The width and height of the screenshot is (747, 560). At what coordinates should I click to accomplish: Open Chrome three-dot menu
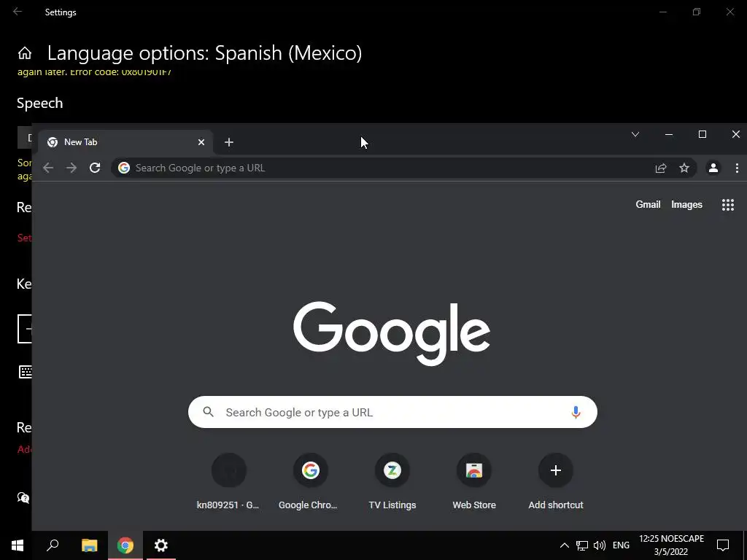737,168
